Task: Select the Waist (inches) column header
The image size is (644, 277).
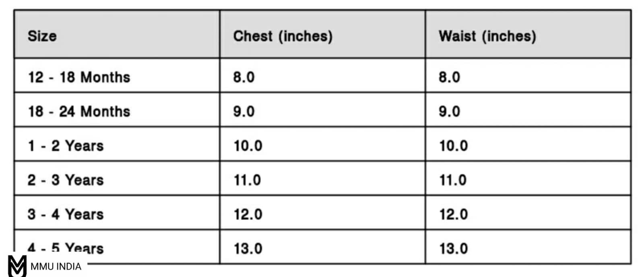Action: tap(487, 36)
